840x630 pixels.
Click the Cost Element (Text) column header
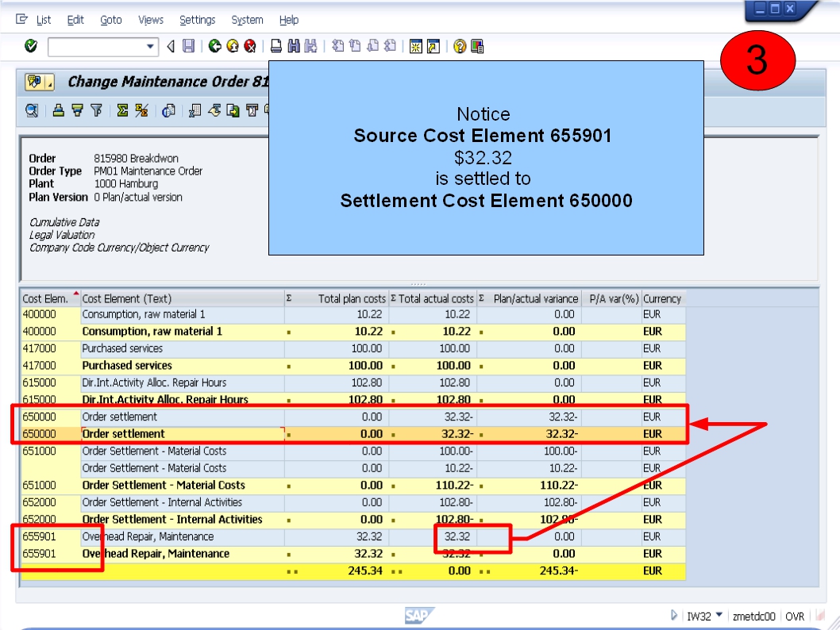tap(182, 298)
